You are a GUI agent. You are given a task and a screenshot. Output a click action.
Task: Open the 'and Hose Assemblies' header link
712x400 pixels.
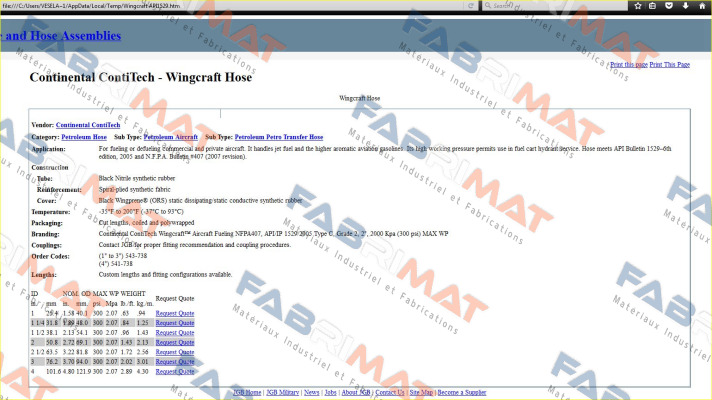tap(60, 36)
